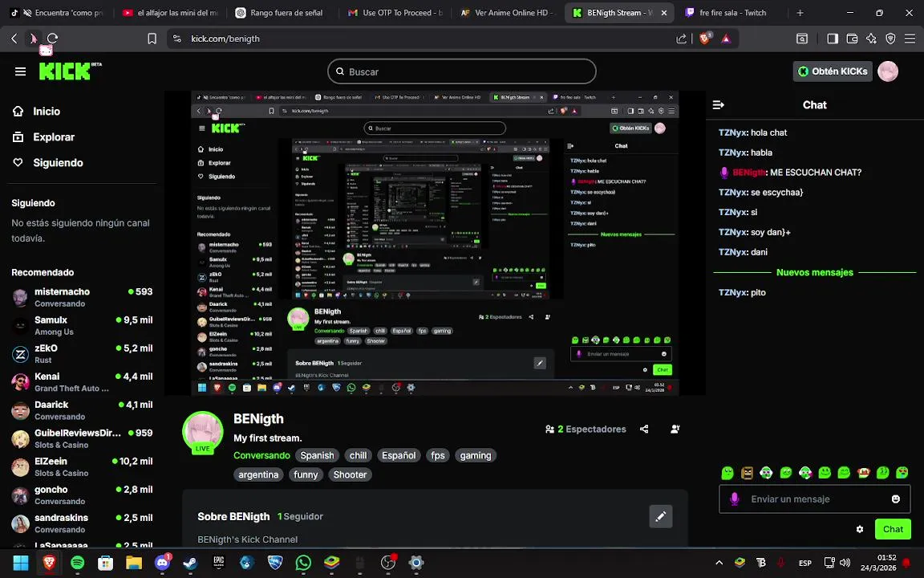Screen dimensions: 924x578
Task: Edit channel info with pencil icon
Action: [661, 517]
